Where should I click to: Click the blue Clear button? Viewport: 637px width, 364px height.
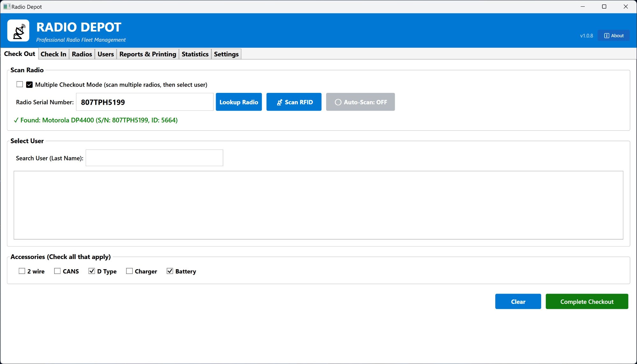518,302
